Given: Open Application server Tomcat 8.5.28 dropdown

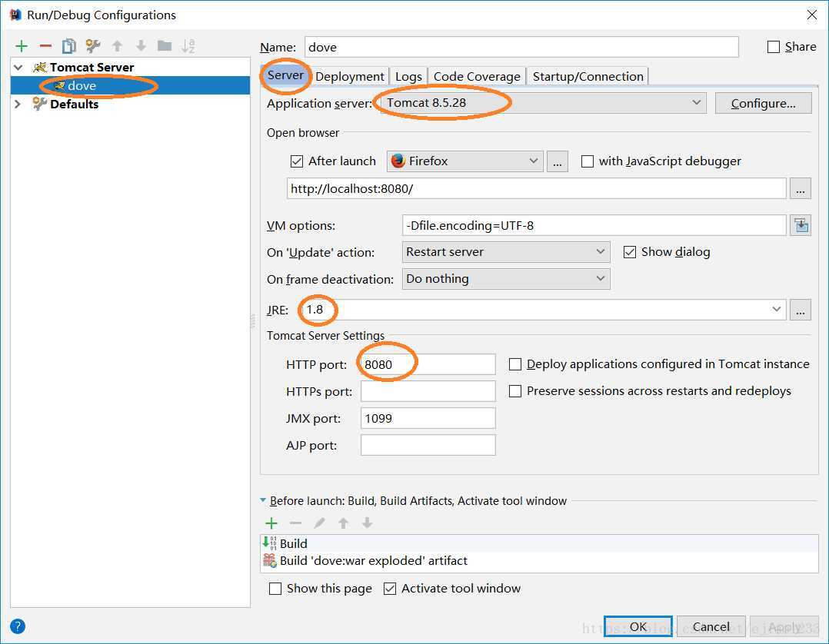Looking at the screenshot, I should pos(543,103).
